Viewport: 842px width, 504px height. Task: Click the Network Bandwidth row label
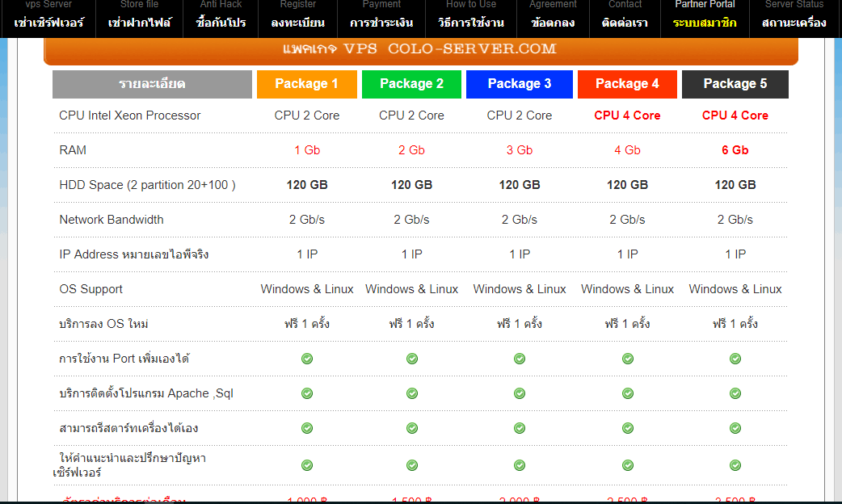(112, 220)
